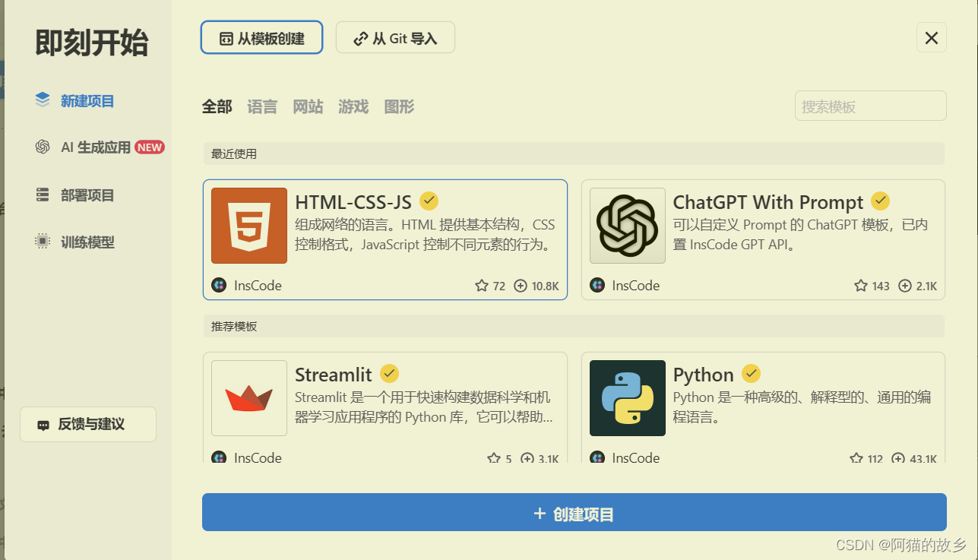Select the Python template title

tap(704, 375)
